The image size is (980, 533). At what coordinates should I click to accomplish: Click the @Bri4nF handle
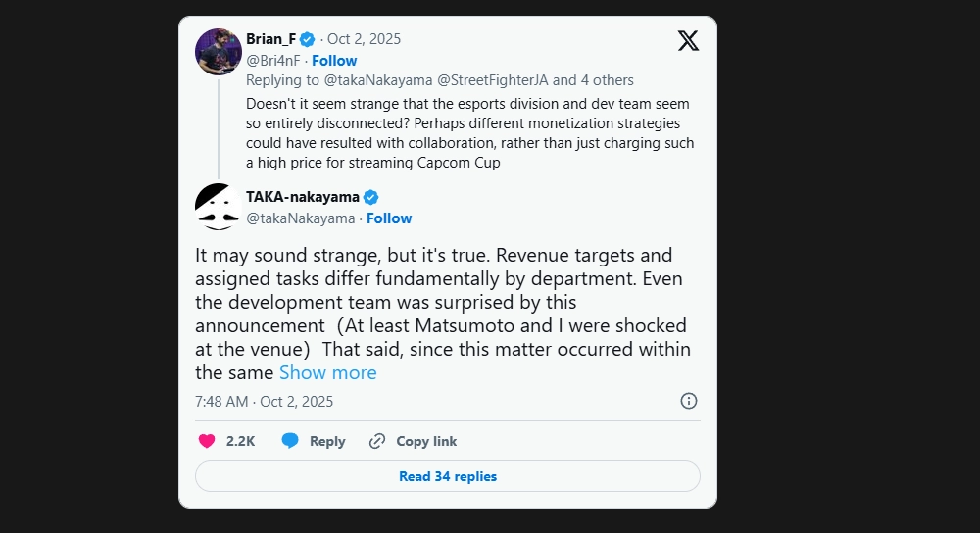pyautogui.click(x=272, y=61)
